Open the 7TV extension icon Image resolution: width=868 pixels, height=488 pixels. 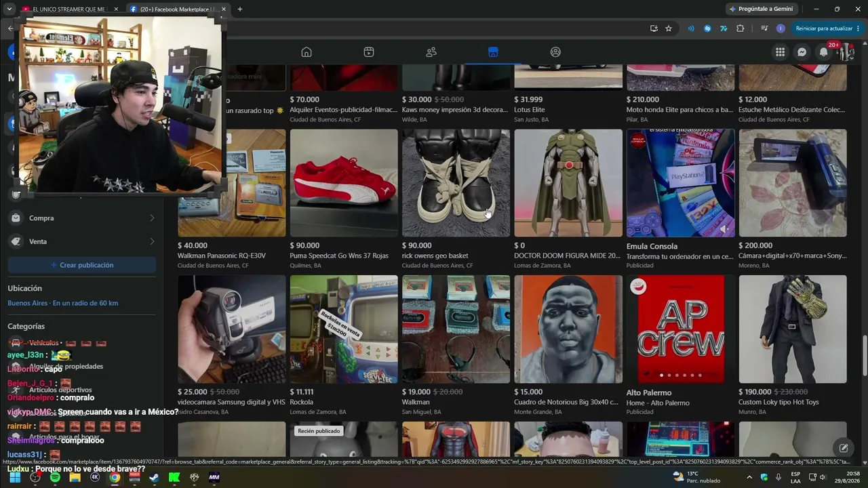click(724, 28)
